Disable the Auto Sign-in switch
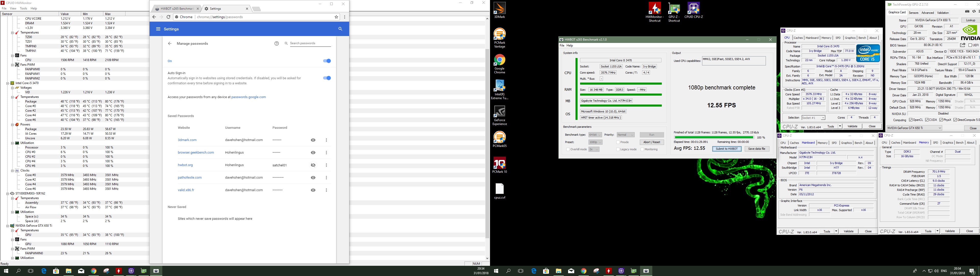 point(327,78)
